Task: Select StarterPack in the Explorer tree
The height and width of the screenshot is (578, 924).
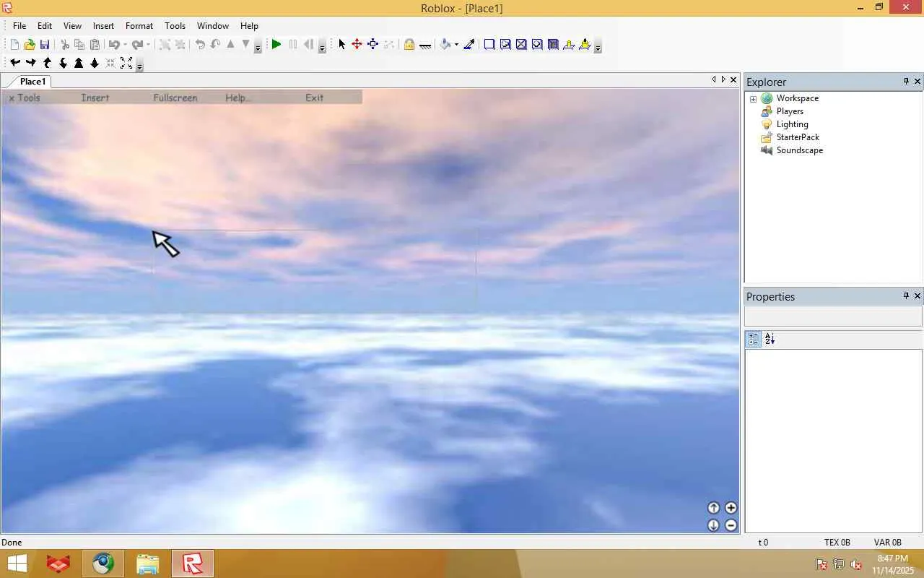Action: 798,137
